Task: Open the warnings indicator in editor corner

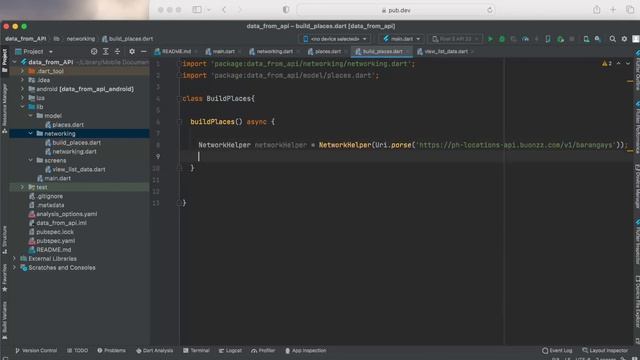Action: tap(607, 63)
